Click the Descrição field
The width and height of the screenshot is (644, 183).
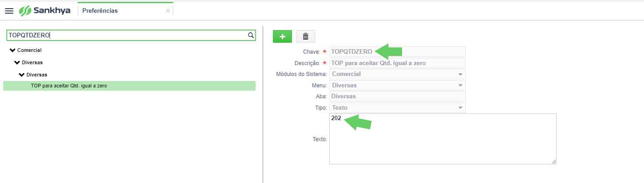coord(397,63)
